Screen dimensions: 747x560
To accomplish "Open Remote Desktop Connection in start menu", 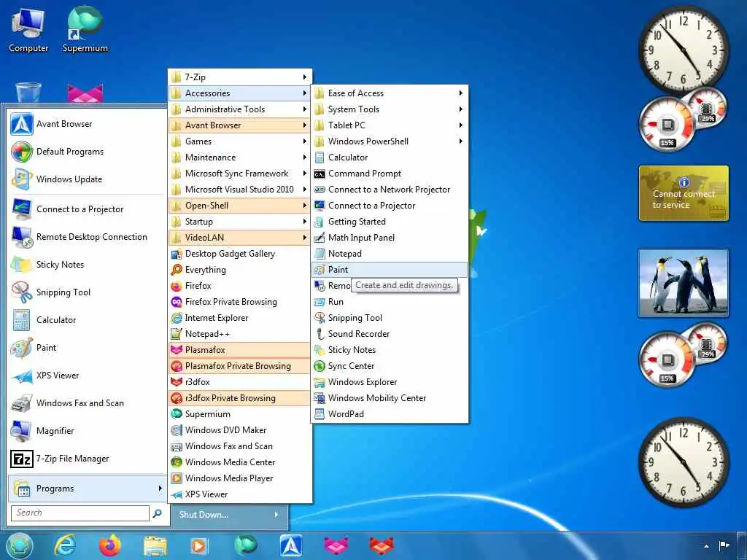I will pos(86,237).
